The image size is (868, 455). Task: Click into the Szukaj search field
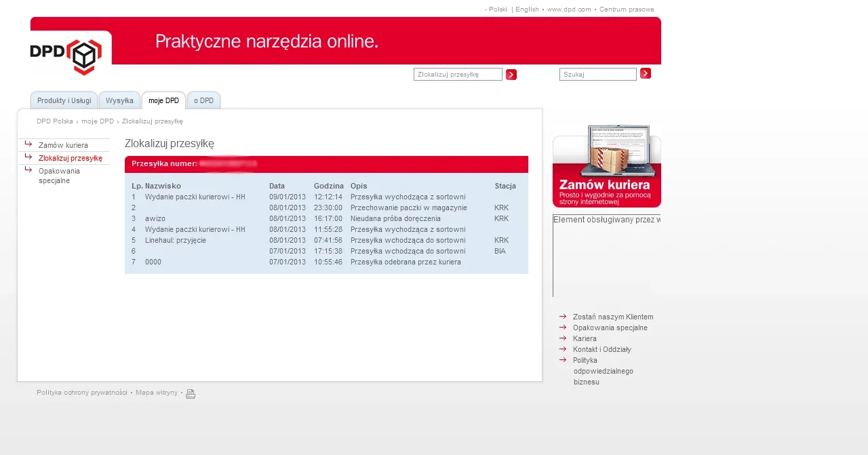pyautogui.click(x=597, y=75)
